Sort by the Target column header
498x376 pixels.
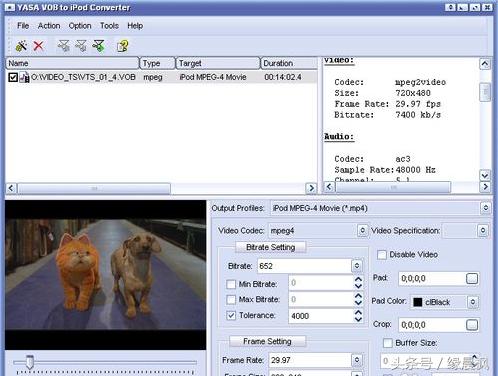click(218, 63)
